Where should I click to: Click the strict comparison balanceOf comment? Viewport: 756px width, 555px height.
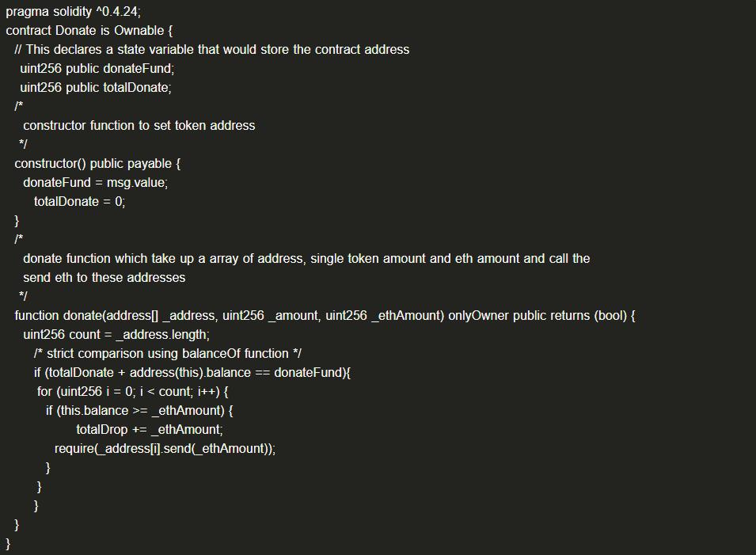coord(167,354)
